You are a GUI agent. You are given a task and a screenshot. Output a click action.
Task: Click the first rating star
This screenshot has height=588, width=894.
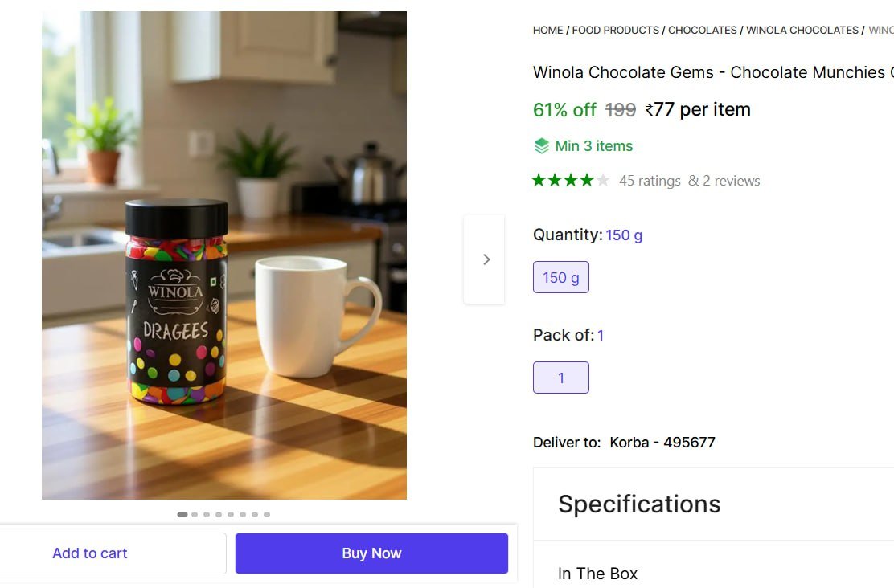pyautogui.click(x=537, y=180)
